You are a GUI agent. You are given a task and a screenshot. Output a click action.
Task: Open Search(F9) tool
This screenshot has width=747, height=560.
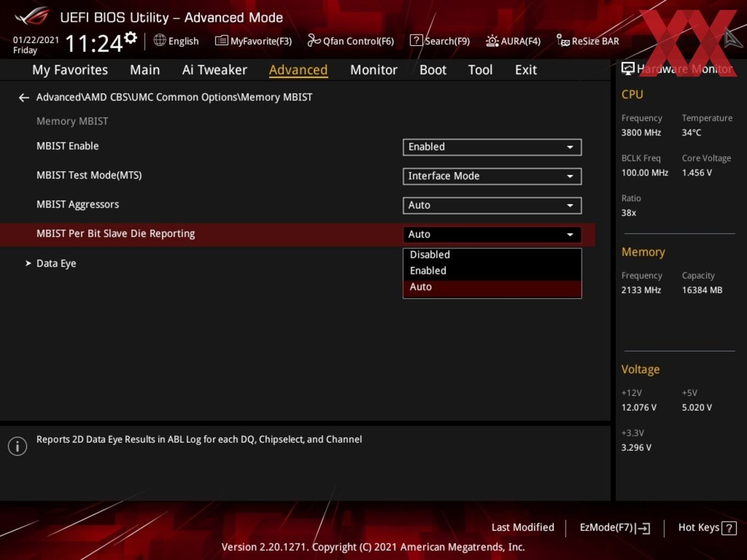click(440, 41)
